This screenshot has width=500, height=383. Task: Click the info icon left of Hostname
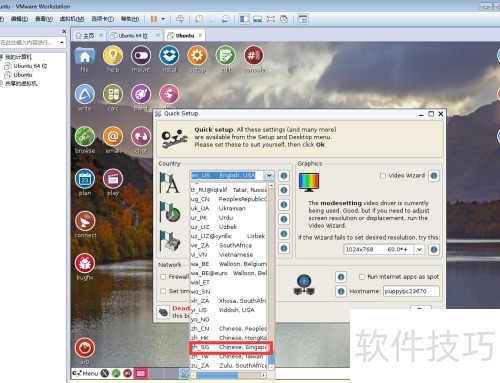(x=341, y=291)
